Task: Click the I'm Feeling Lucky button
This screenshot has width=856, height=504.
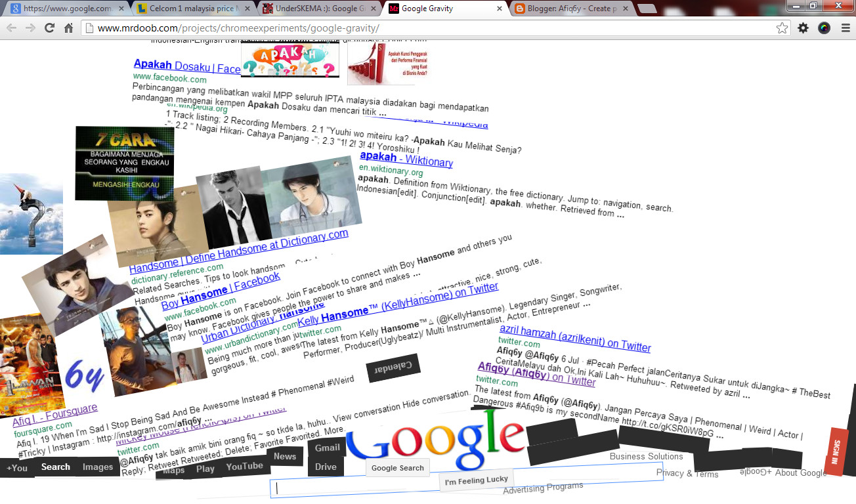Action: click(x=477, y=480)
